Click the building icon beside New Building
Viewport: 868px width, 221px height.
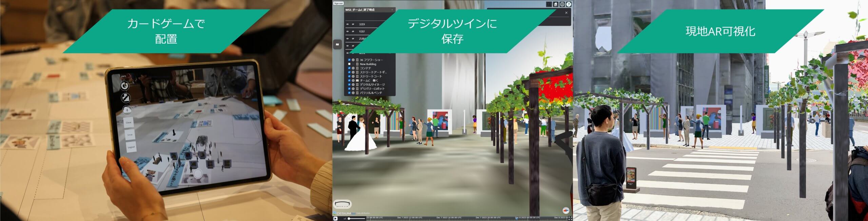click(x=357, y=64)
